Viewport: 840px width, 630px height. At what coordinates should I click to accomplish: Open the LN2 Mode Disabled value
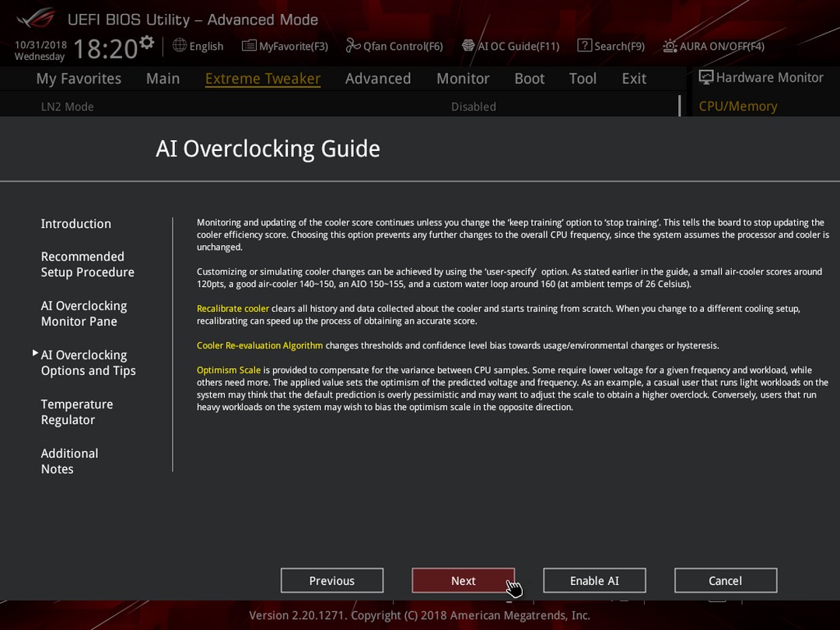coord(474,107)
